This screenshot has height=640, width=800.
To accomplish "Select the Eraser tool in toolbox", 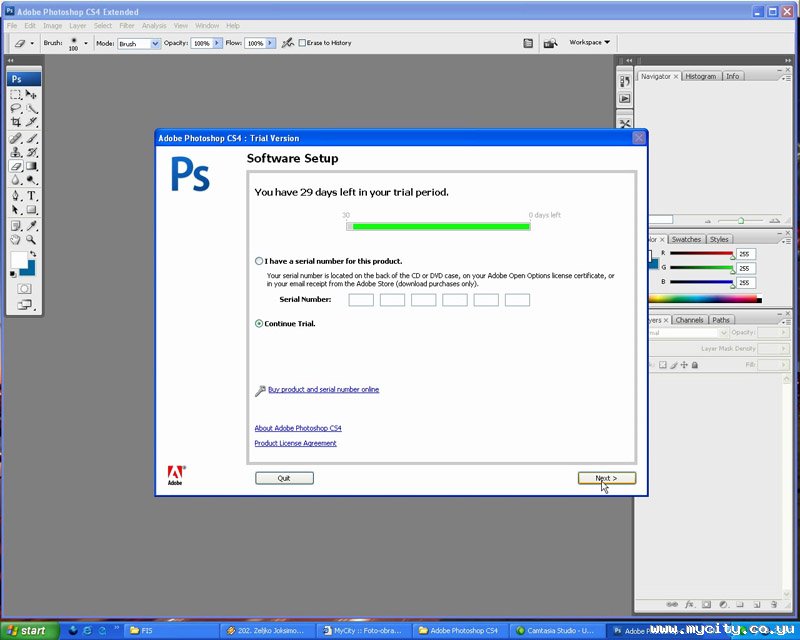I will 16,166.
